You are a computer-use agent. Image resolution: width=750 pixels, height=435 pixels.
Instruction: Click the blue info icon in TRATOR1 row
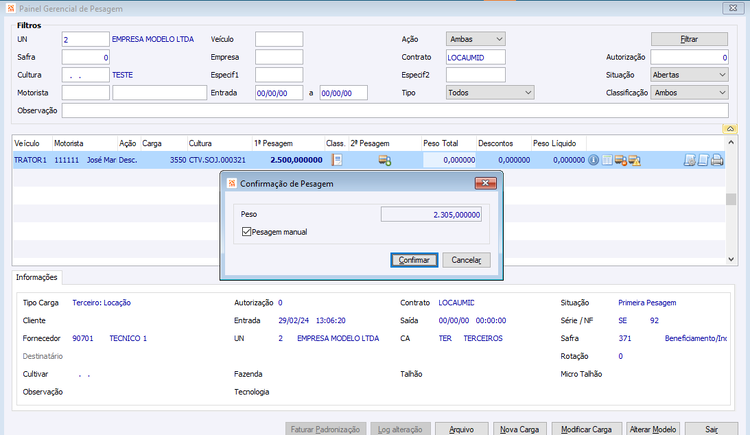click(594, 160)
